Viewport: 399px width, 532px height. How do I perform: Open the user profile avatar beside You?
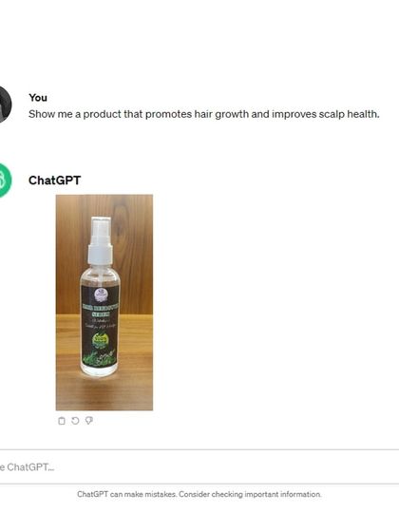(5, 104)
